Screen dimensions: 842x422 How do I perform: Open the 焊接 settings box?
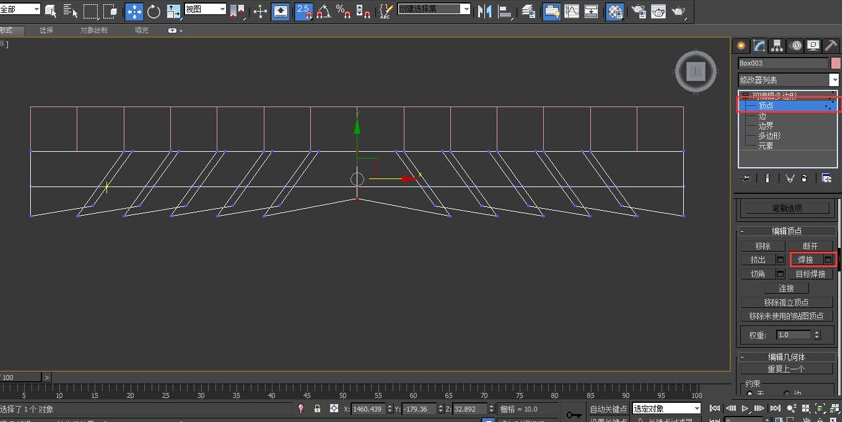[828, 260]
